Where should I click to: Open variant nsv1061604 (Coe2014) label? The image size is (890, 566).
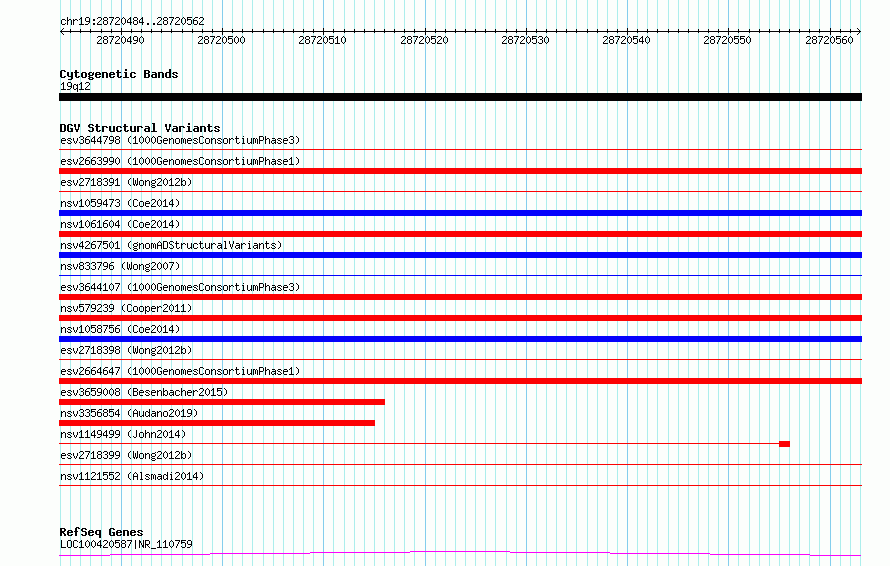tap(120, 224)
